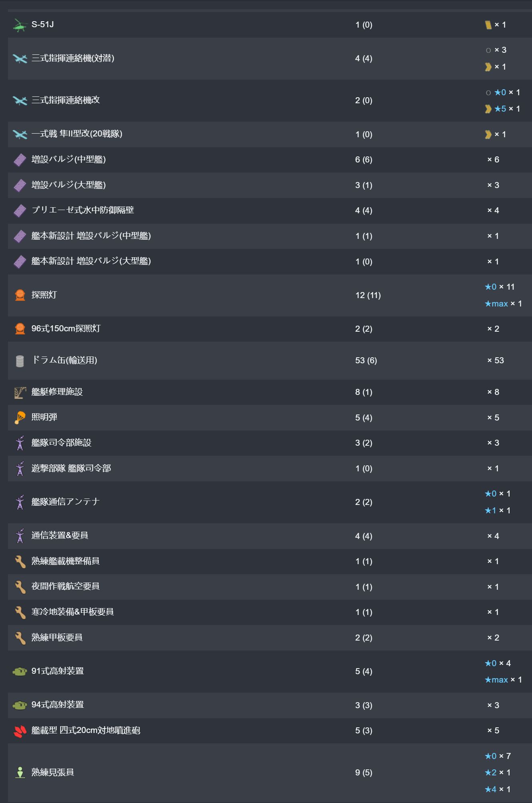Viewport: 532px width, 803px height.
Task: Click the blue plane icon for 三式指揮連絡機改
Action: click(x=20, y=100)
